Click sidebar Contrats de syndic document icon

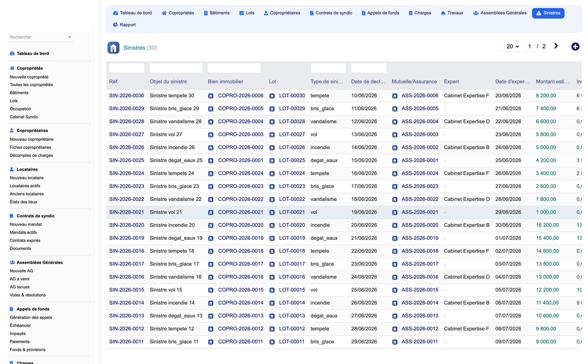point(12,216)
